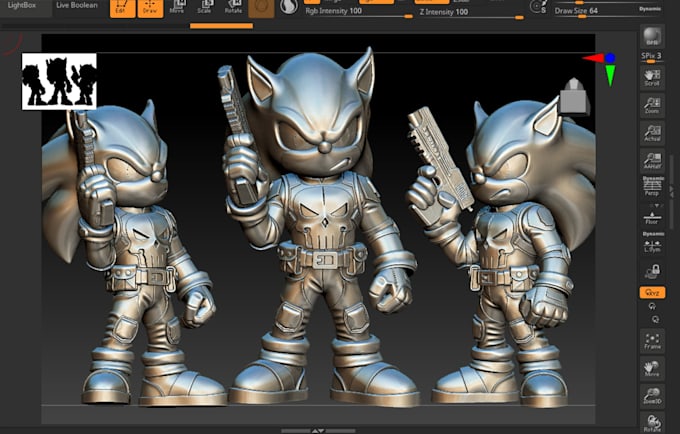Click the AAHalf antialiased half-size icon

tap(652, 160)
